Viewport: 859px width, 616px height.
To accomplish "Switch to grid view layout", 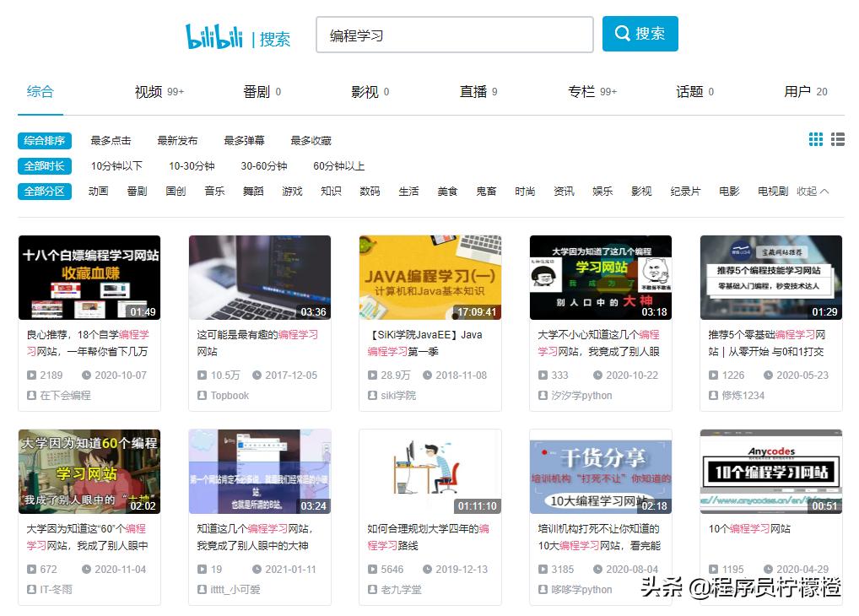I will [815, 140].
